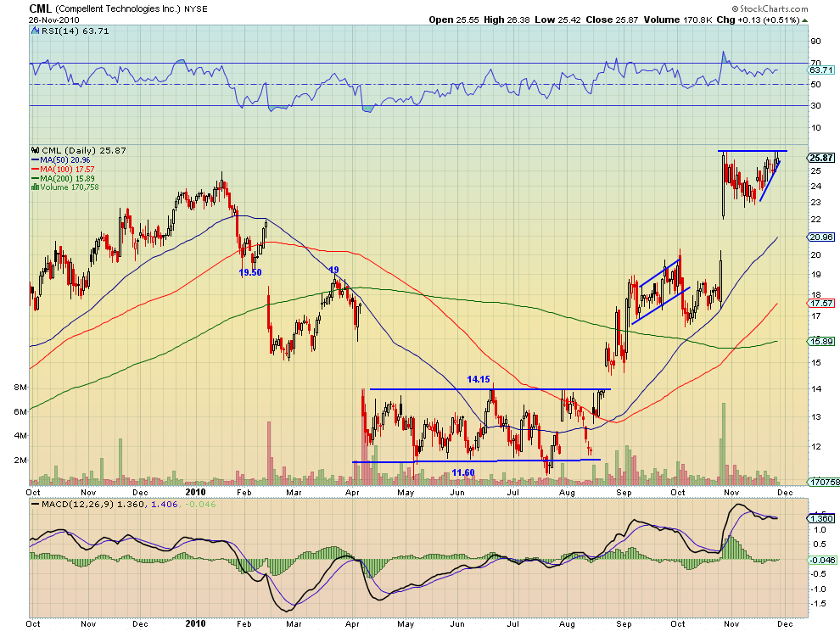The width and height of the screenshot is (840, 631).
Task: Click the High 26.38 value in the header
Action: coord(507,20)
